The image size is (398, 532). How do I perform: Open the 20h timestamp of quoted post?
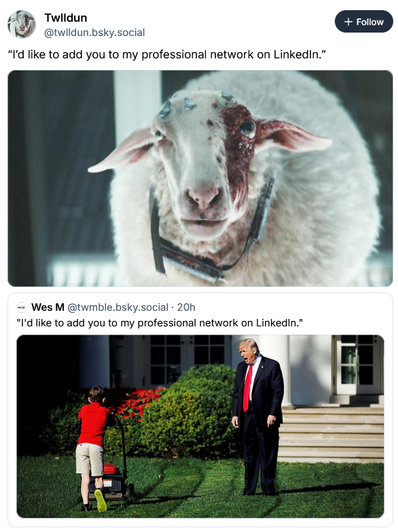pos(186,307)
